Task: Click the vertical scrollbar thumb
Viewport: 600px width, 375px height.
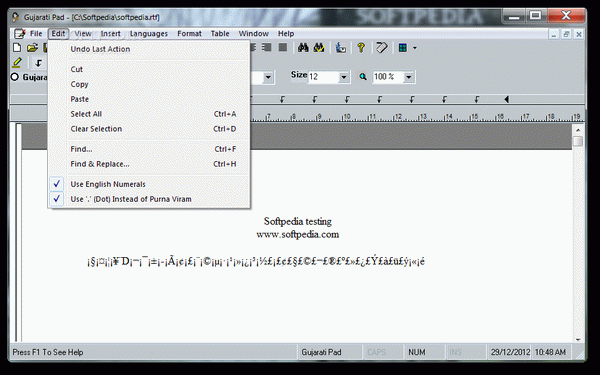Action: point(578,141)
